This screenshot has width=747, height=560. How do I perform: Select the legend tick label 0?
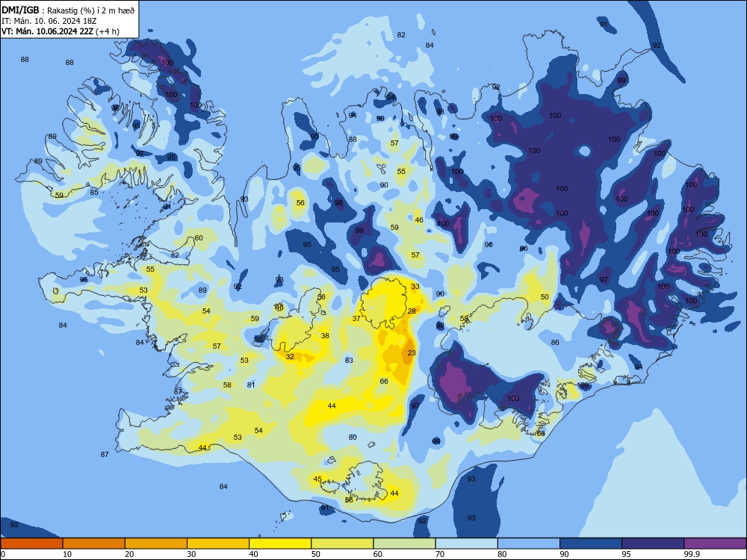pos(3,554)
